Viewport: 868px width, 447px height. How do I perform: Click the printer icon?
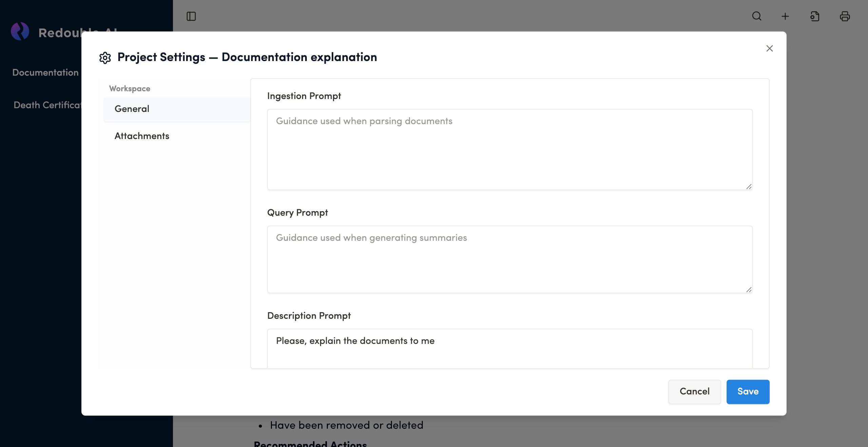(x=845, y=16)
